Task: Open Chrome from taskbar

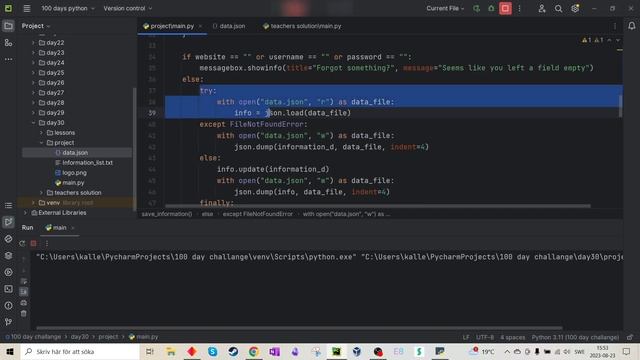Action: pyautogui.click(x=253, y=351)
